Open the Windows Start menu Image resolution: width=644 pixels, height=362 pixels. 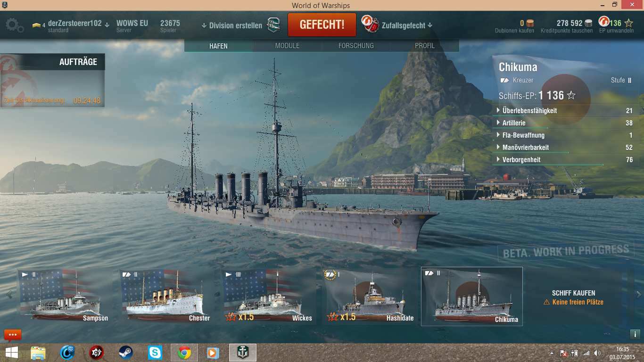[11, 352]
